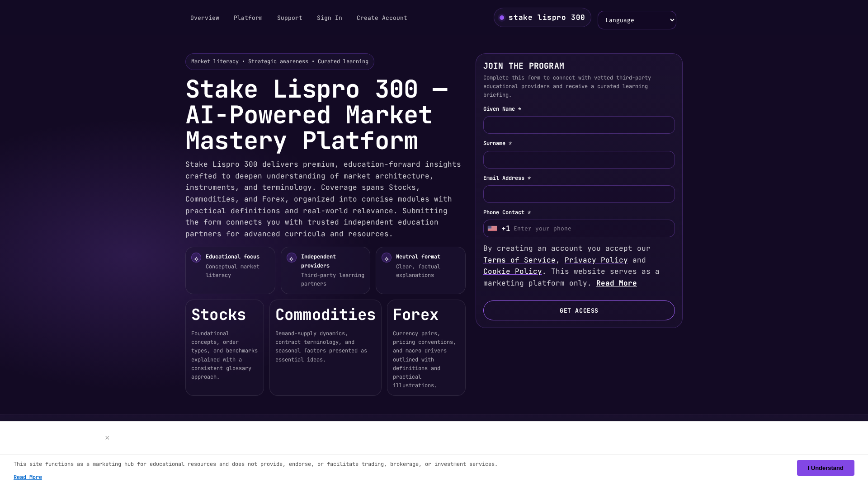Click the +1 country code
Screen dimensions: 868x488
pyautogui.click(x=505, y=229)
